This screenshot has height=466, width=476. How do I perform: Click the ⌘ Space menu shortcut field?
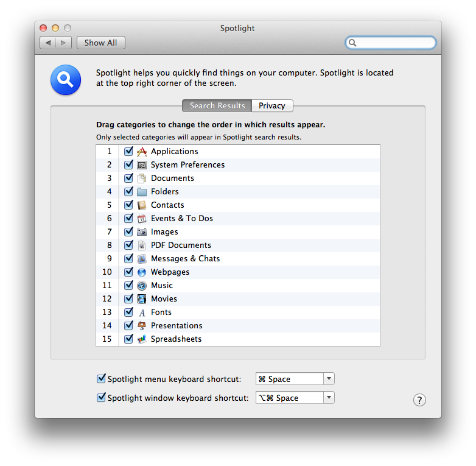coord(290,379)
